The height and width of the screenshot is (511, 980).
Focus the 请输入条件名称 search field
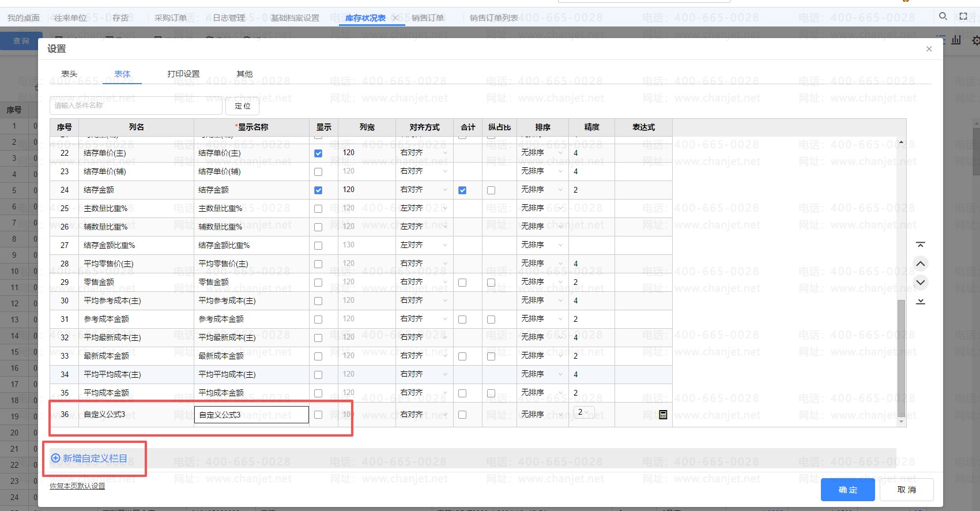click(x=136, y=106)
